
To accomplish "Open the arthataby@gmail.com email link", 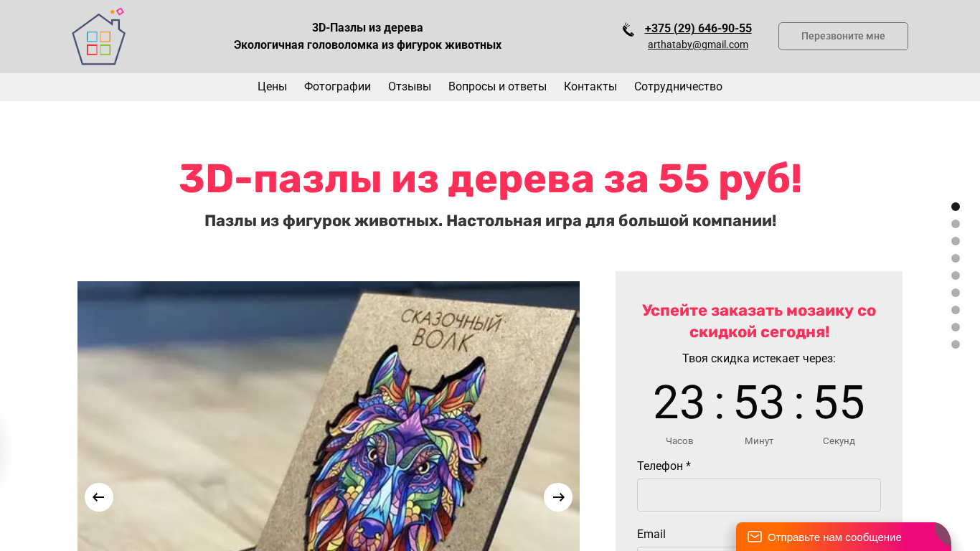I will tap(698, 44).
